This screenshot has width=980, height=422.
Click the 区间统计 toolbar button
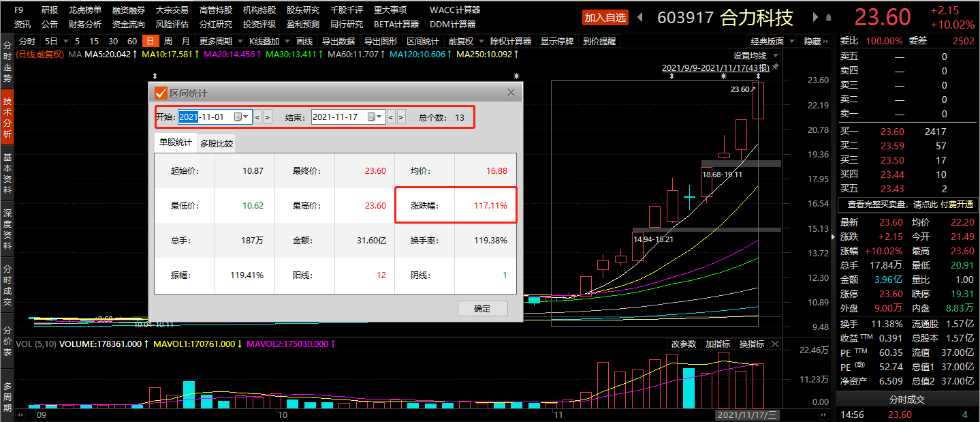click(423, 42)
